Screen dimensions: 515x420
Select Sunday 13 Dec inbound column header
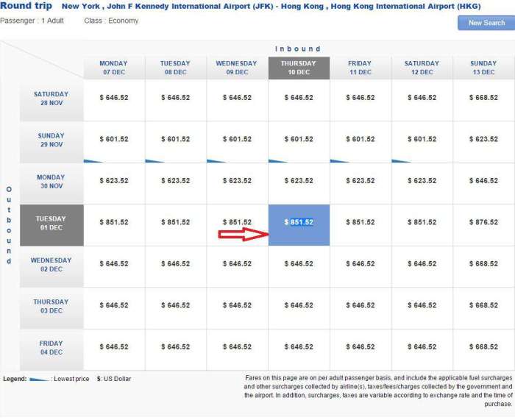tap(484, 68)
